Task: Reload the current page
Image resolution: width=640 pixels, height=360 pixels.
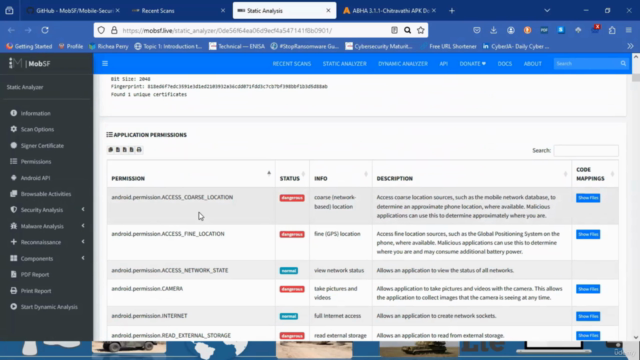Action: click(45, 30)
